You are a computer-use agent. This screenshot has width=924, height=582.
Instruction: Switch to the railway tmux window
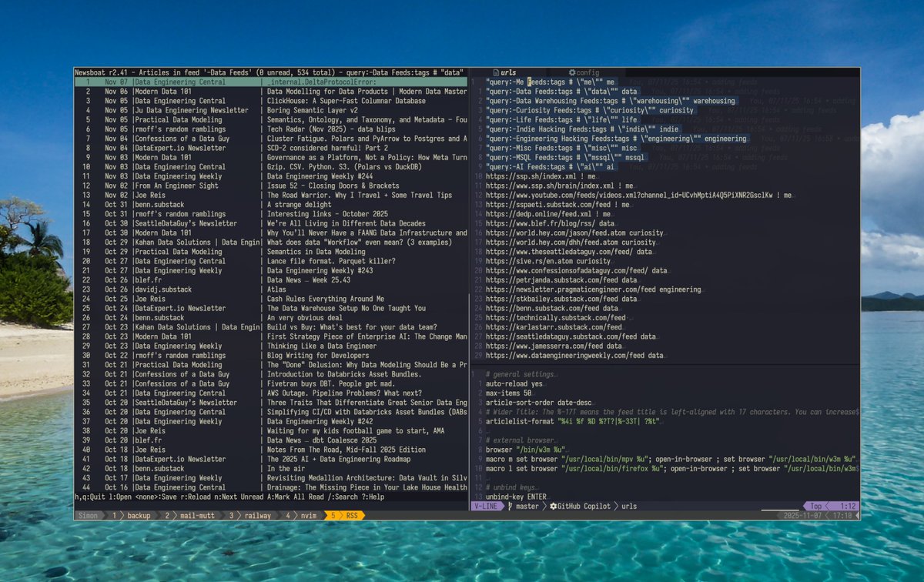coord(257,515)
